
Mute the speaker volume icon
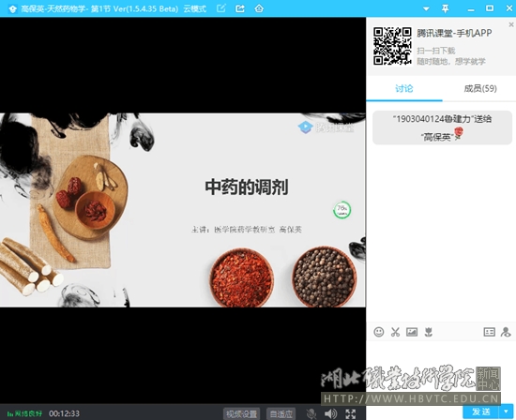(330, 413)
